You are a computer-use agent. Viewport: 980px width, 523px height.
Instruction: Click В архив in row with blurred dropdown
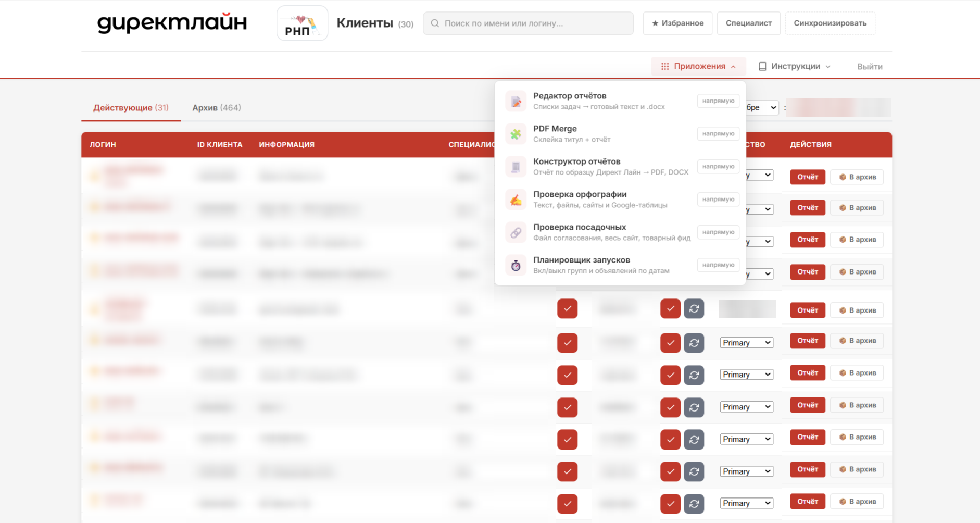coord(857,310)
